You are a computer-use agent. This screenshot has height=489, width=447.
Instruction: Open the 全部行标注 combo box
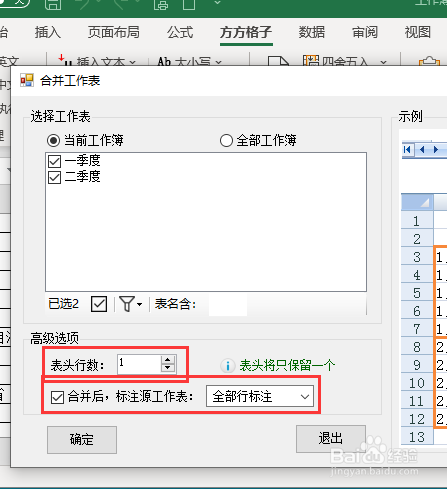(260, 396)
